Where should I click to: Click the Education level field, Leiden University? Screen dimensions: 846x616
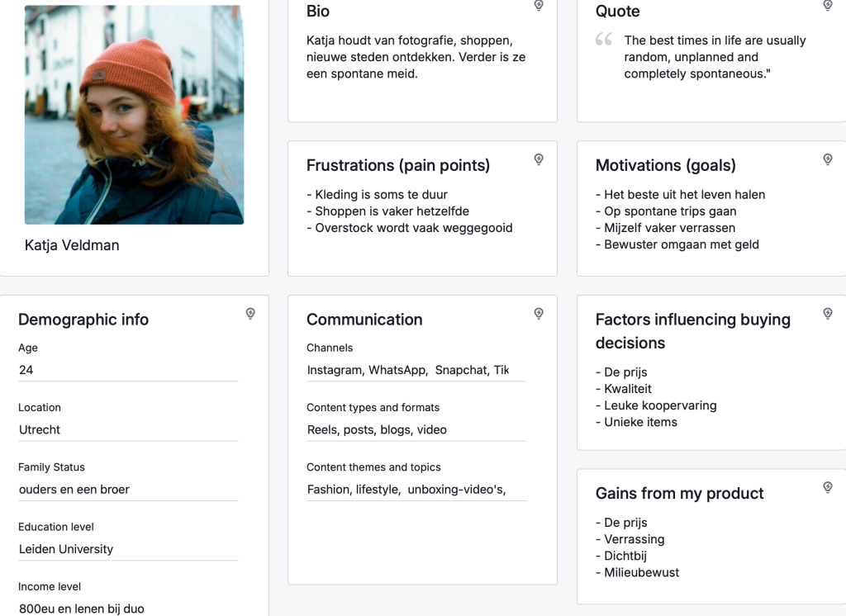(127, 549)
